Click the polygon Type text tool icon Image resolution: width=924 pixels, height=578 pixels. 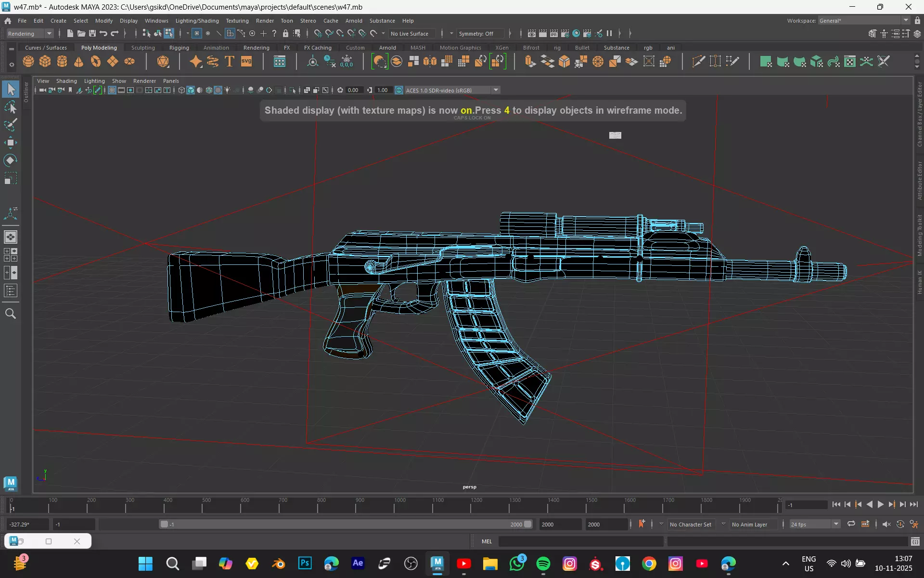[230, 62]
